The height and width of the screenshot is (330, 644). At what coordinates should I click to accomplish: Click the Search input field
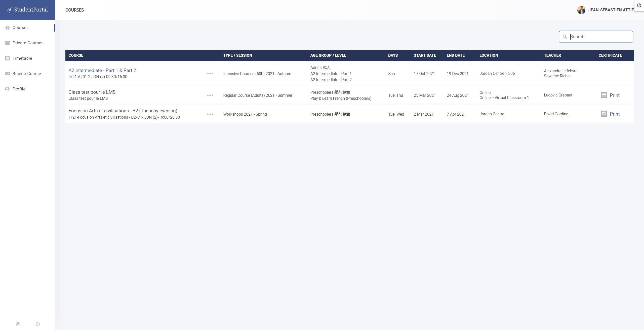tap(600, 37)
